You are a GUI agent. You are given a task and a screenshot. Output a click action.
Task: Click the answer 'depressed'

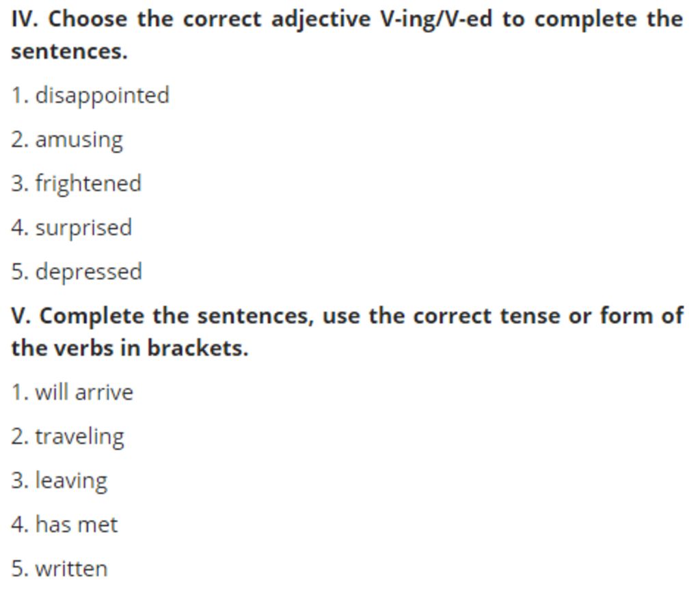click(x=89, y=272)
